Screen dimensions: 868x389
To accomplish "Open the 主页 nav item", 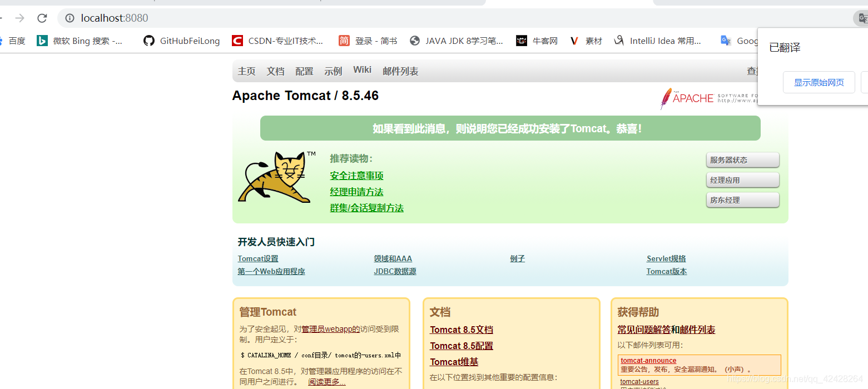I will (247, 71).
